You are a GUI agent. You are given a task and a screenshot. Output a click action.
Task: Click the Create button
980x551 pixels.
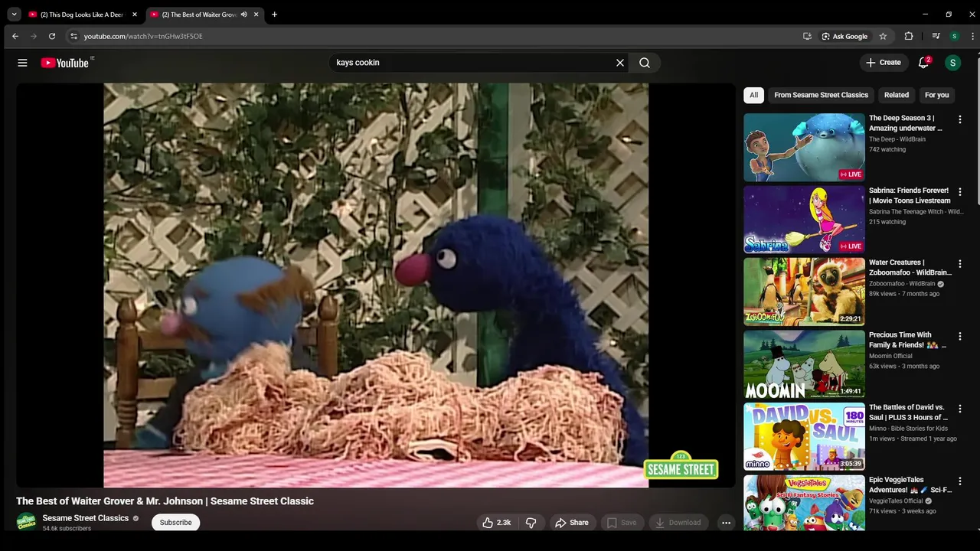pyautogui.click(x=884, y=63)
